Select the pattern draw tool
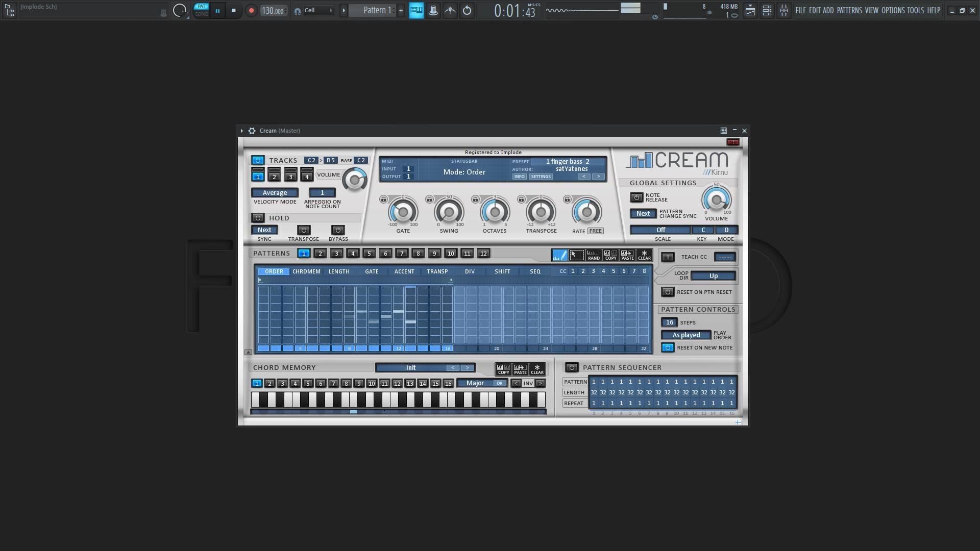The width and height of the screenshot is (980, 551). (559, 255)
